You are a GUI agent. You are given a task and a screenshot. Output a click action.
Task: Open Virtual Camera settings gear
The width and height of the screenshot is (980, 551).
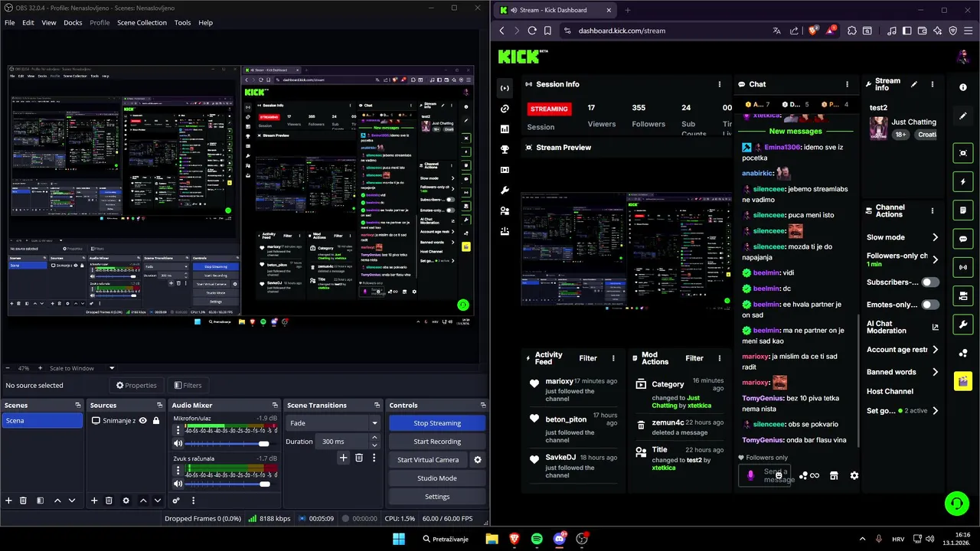coord(478,460)
